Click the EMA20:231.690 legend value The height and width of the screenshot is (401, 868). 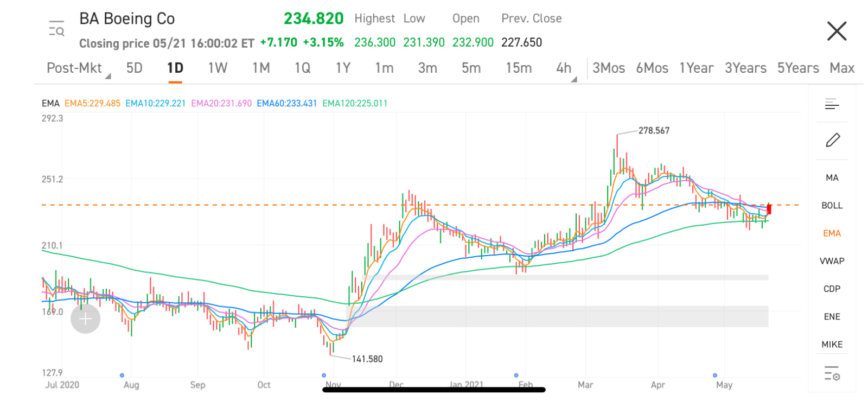tap(221, 103)
